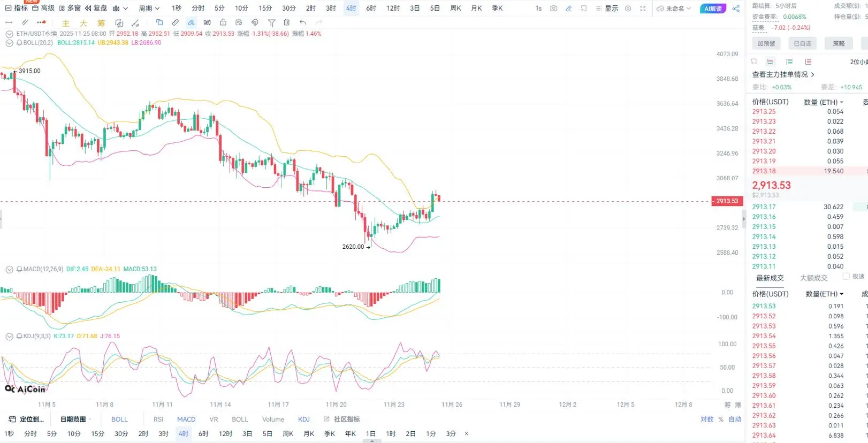Select the highlighted brush drawing tool

click(191, 22)
